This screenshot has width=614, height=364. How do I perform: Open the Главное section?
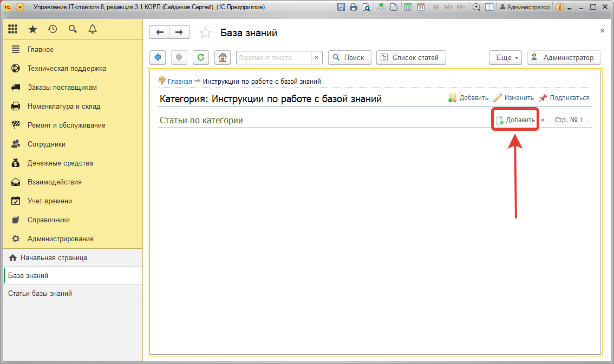click(73, 49)
